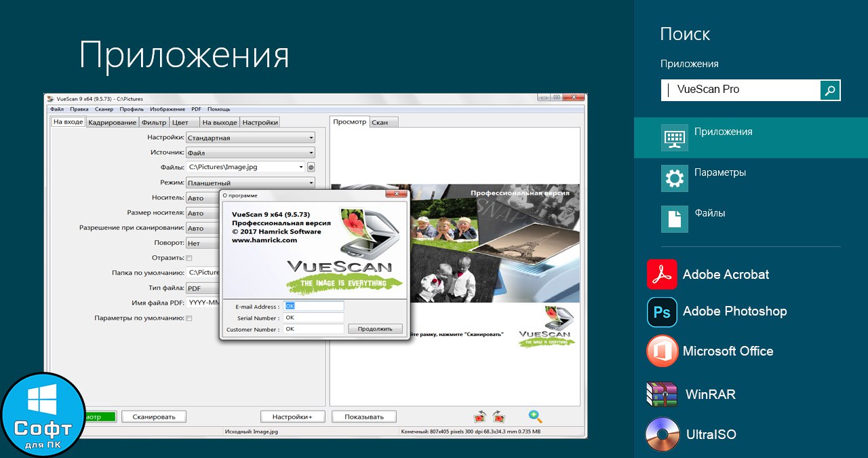The width and height of the screenshot is (868, 458).
Task: Click the rotate right icon in VueScan
Action: pos(498,417)
